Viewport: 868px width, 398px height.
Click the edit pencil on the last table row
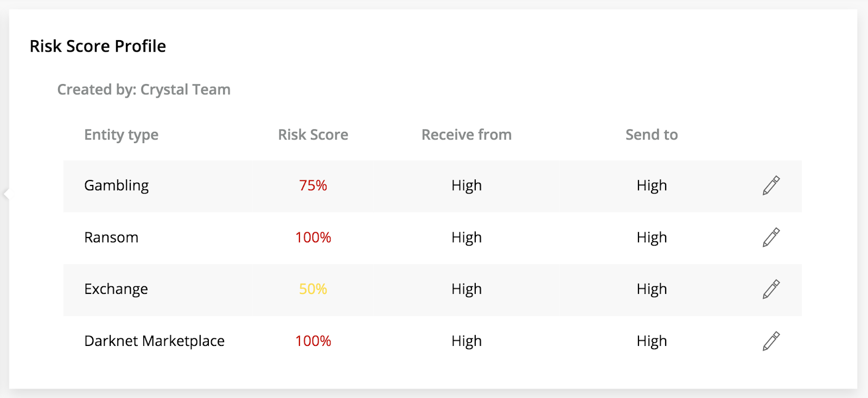tap(771, 341)
